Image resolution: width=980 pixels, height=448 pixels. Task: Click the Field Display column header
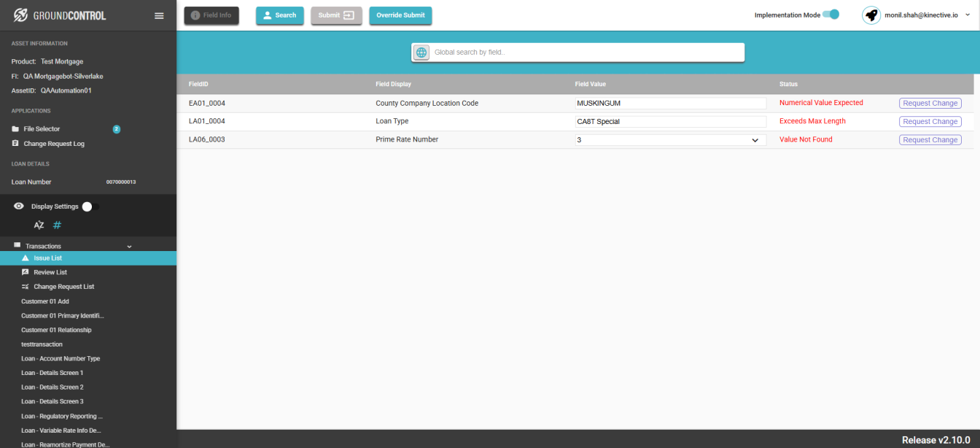coord(393,85)
